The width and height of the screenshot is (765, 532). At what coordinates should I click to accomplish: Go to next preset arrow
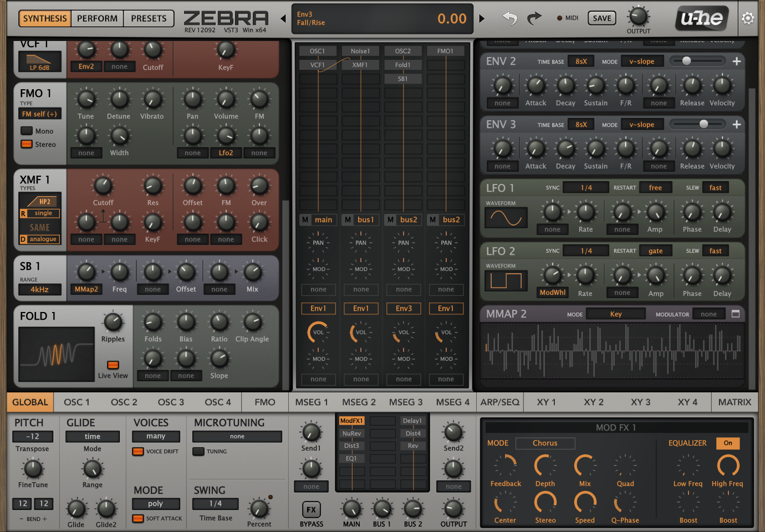click(482, 18)
